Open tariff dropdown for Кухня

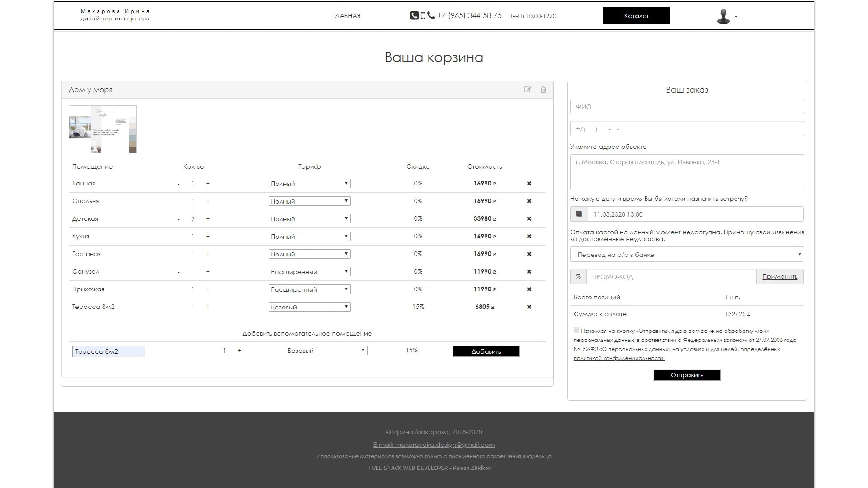(310, 237)
